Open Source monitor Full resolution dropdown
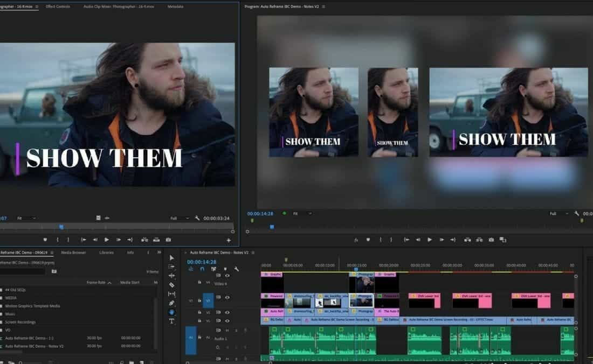 click(x=180, y=218)
